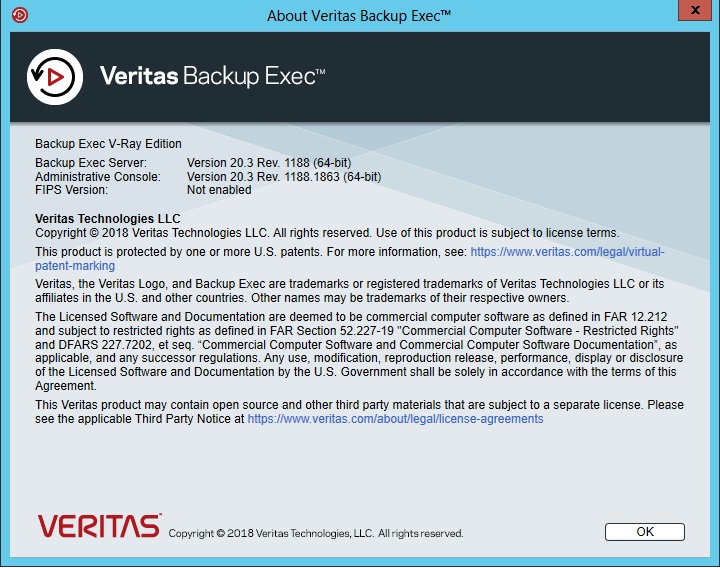Click the 'Veritas Backup Exec' banner title
The width and height of the screenshot is (720, 568).
pos(213,76)
